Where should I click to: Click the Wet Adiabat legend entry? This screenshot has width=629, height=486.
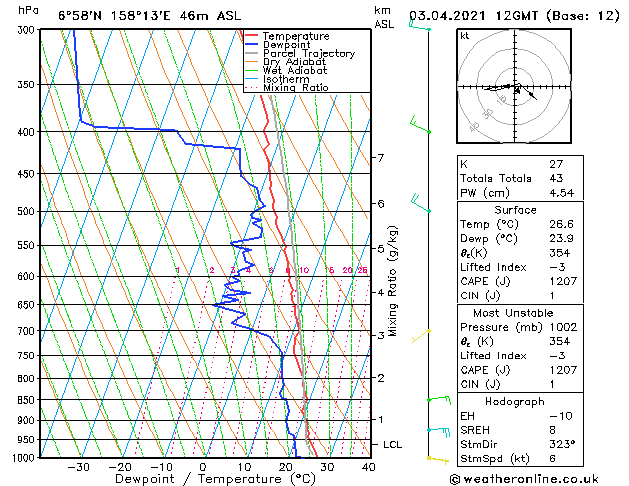click(286, 71)
